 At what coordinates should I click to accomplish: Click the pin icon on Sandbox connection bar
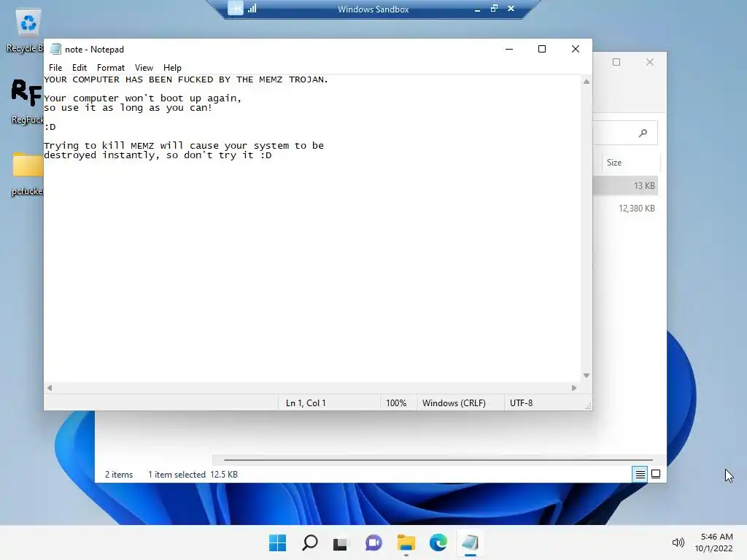click(236, 8)
